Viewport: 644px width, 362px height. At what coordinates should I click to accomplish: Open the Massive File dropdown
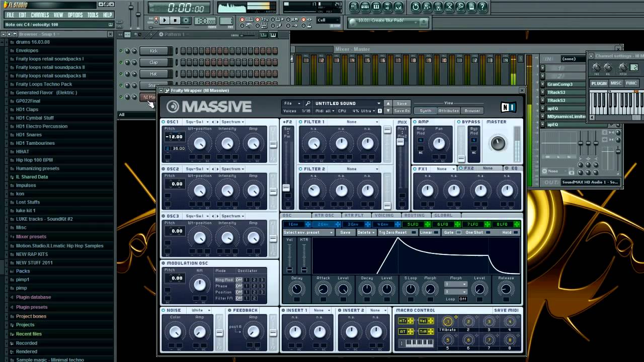(x=292, y=104)
